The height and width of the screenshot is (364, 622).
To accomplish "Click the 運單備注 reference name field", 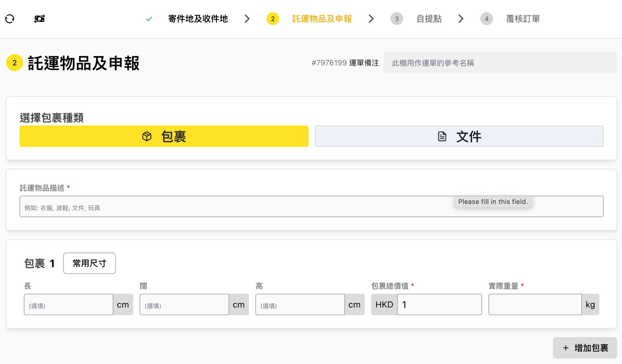I will tap(500, 63).
